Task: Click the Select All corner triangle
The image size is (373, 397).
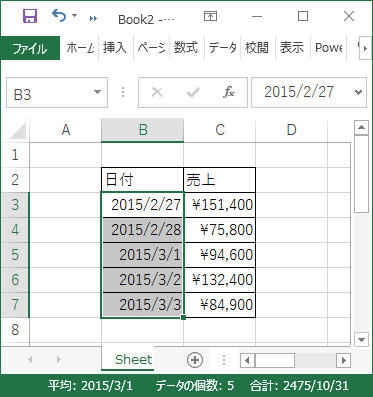Action: click(17, 131)
